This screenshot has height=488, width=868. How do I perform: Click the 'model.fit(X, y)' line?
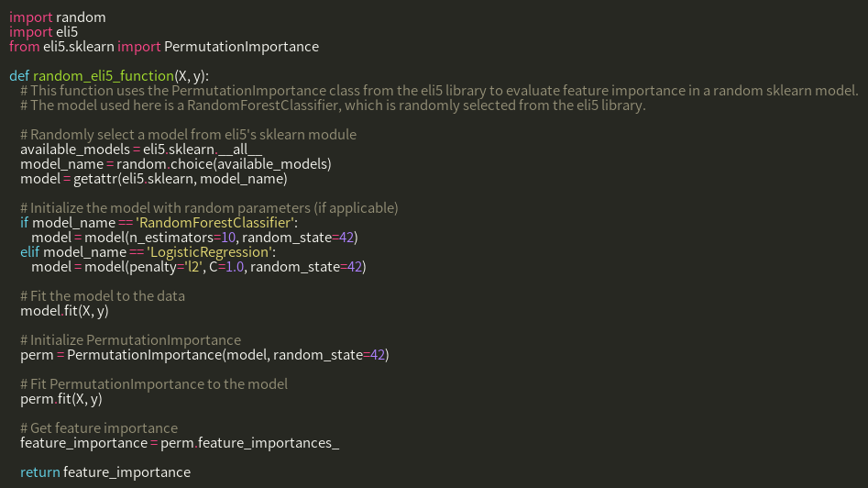(64, 311)
